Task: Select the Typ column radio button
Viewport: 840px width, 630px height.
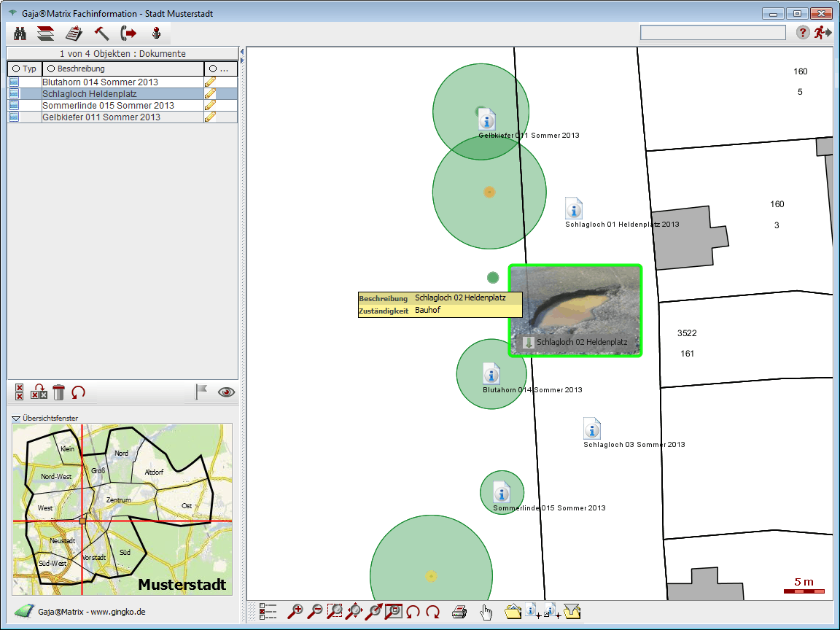Action: click(16, 69)
